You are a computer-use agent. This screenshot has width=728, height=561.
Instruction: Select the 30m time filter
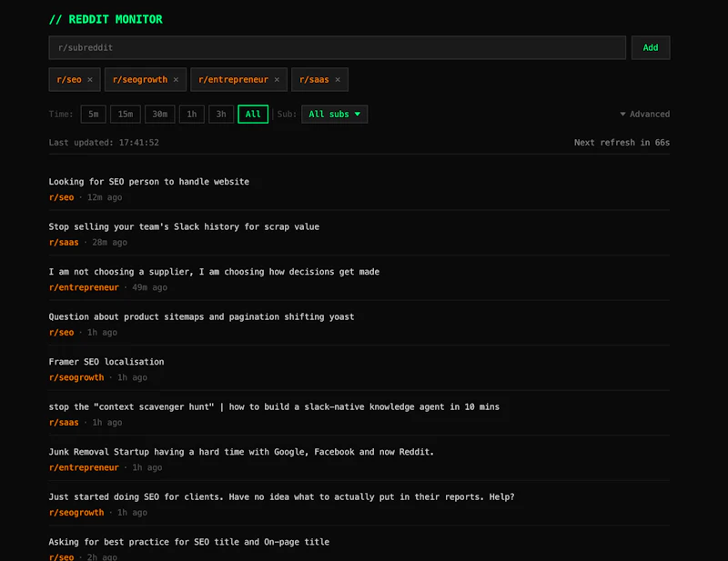160,115
